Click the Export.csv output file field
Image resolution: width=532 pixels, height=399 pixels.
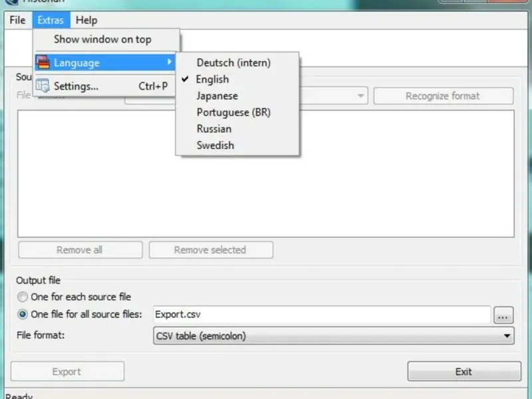[322, 315]
